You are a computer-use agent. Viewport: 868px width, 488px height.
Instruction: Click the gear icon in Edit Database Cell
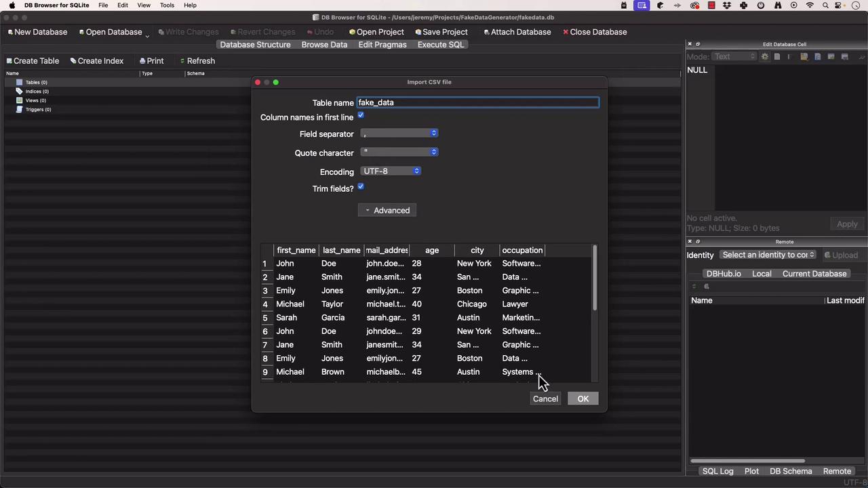[765, 57]
